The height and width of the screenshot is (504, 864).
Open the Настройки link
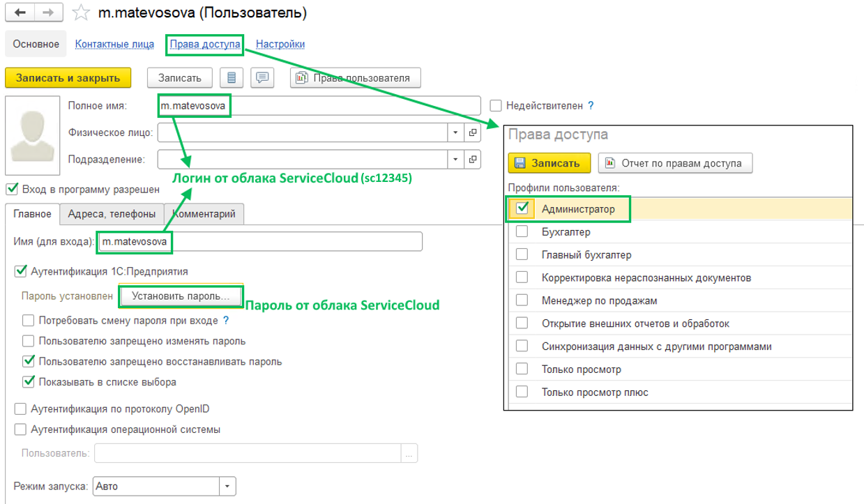click(280, 44)
